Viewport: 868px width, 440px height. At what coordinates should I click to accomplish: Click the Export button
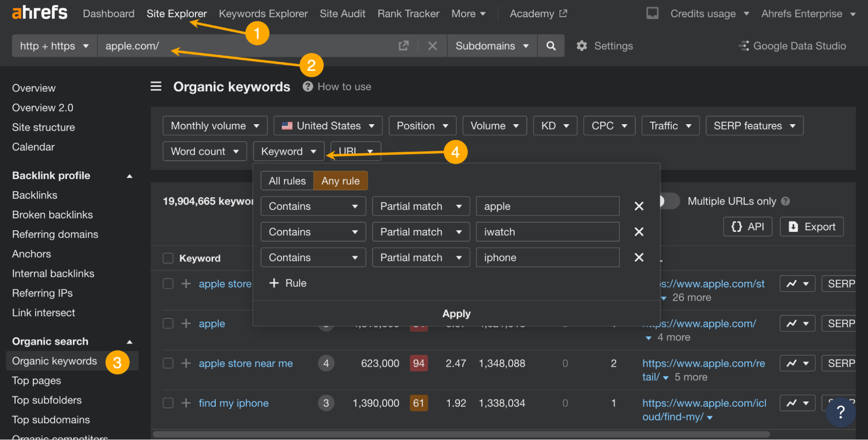click(x=811, y=227)
